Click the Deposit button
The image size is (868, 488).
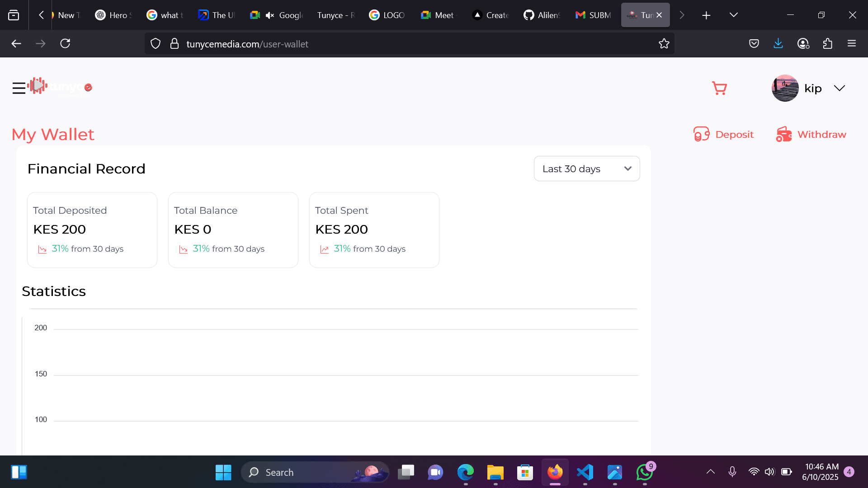pos(723,134)
